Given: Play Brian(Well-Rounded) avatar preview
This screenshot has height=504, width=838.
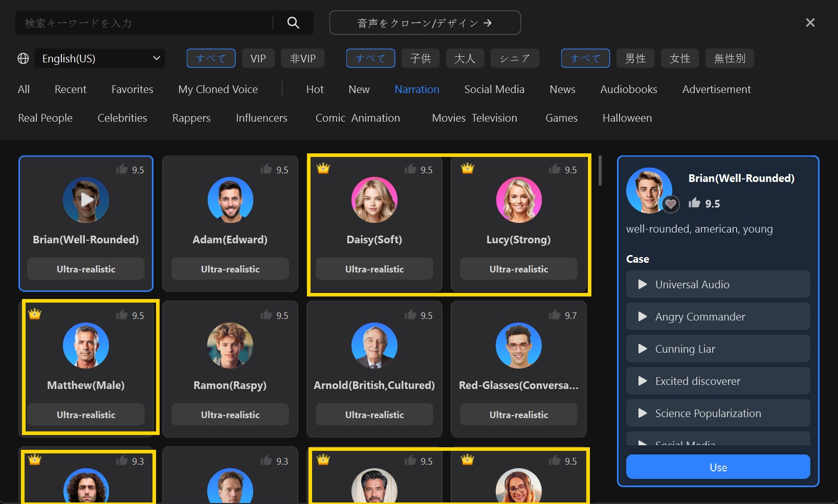Looking at the screenshot, I should point(86,199).
